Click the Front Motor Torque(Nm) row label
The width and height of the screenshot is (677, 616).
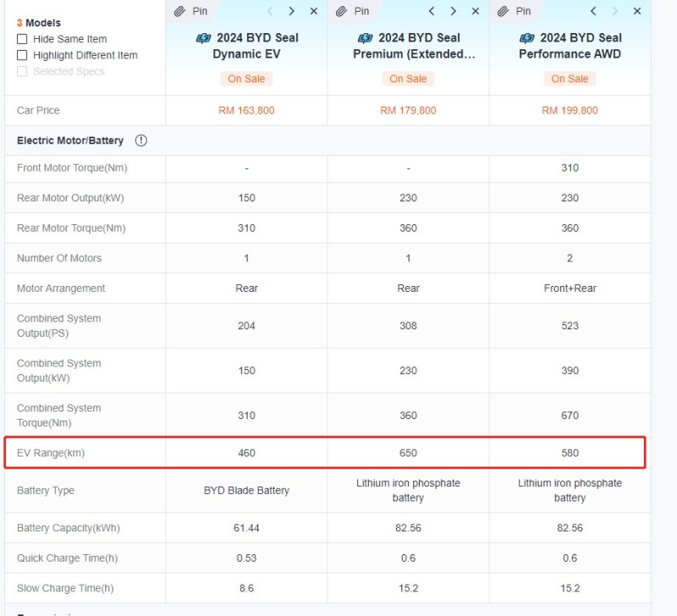(x=72, y=168)
